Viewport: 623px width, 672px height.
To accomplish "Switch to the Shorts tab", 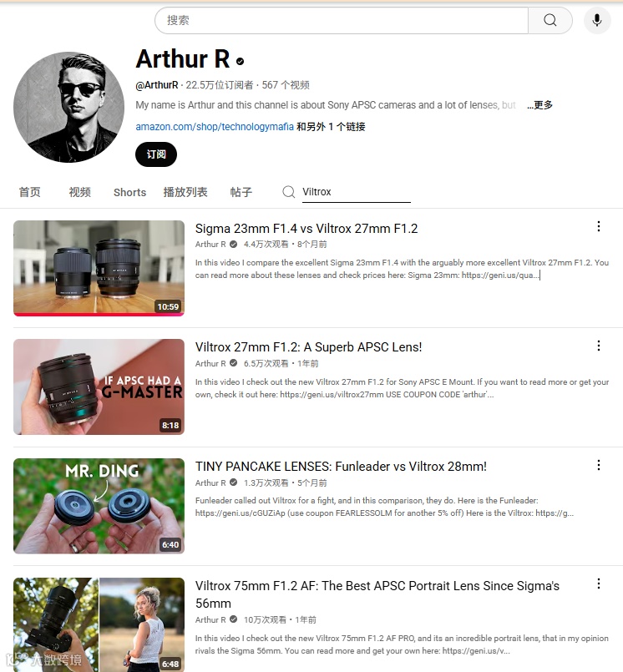I will pos(129,193).
